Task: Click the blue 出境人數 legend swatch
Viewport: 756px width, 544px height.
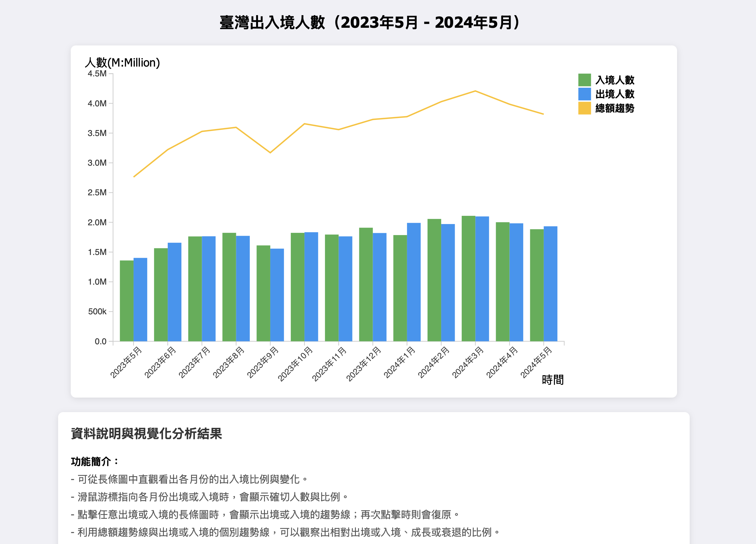Action: (x=584, y=94)
